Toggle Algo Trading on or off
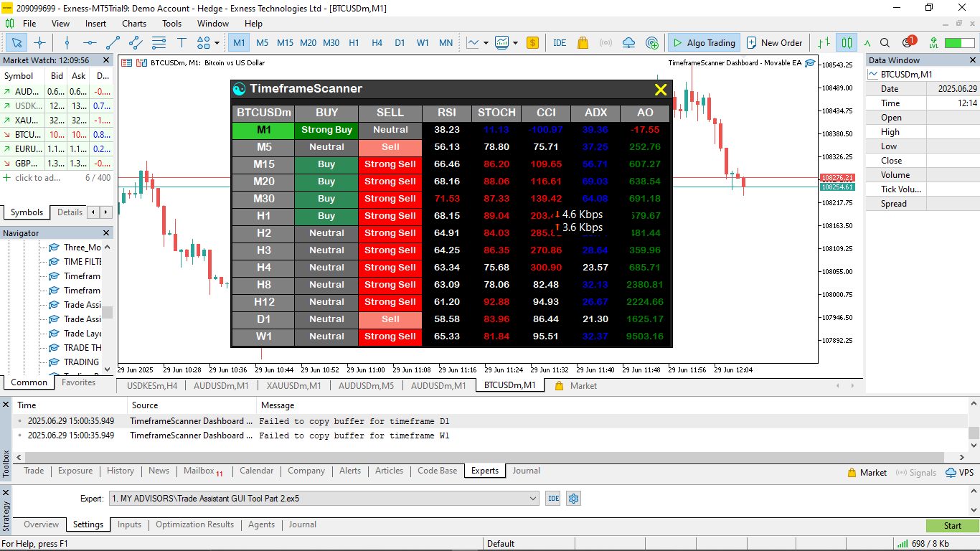 pyautogui.click(x=703, y=42)
